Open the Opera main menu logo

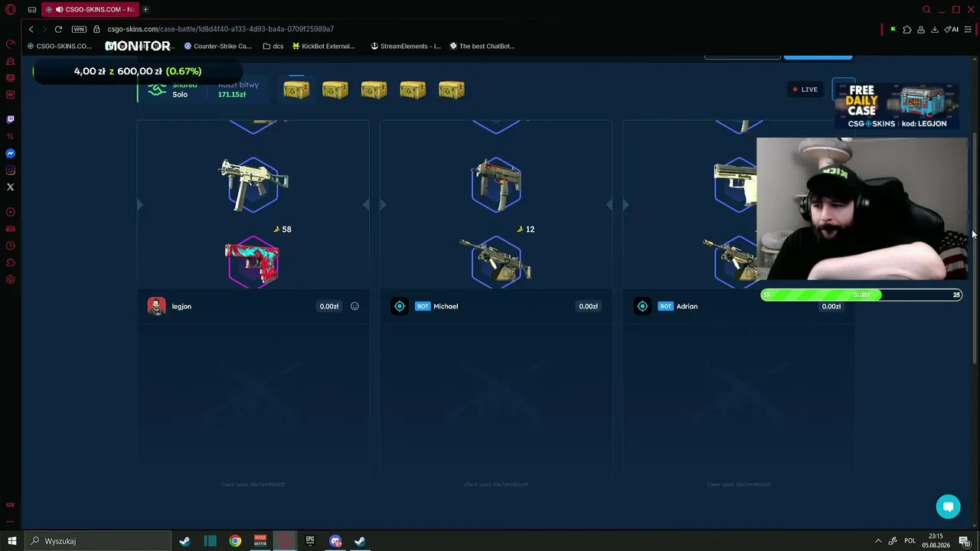(x=11, y=10)
